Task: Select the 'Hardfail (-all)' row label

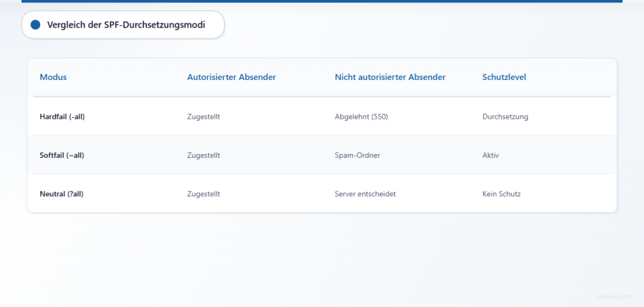Action: click(62, 117)
